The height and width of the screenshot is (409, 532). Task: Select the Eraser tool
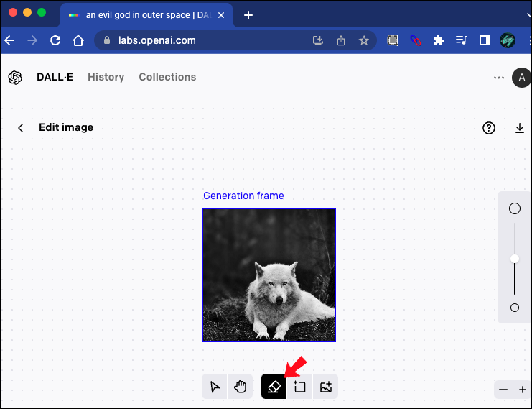coord(274,387)
